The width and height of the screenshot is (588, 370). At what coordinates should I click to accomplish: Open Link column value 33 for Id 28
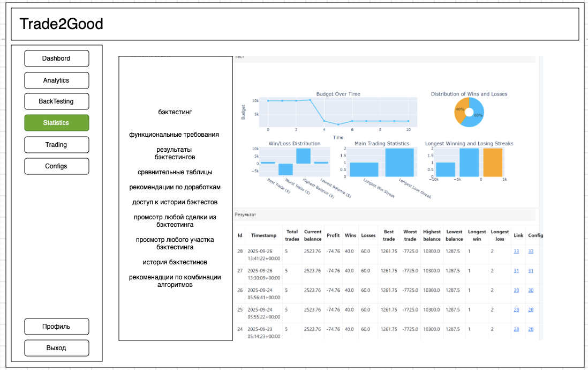point(516,251)
